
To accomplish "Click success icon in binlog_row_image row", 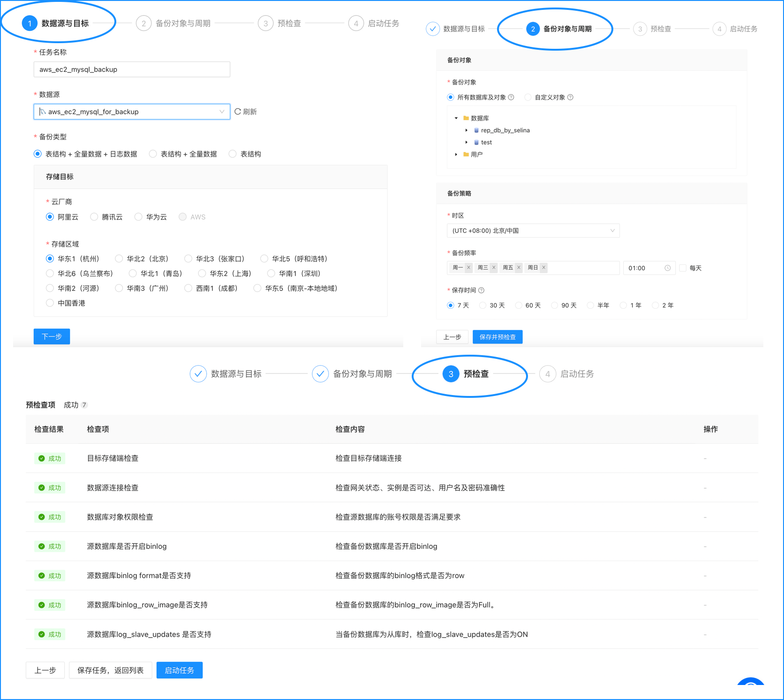I will (x=42, y=605).
